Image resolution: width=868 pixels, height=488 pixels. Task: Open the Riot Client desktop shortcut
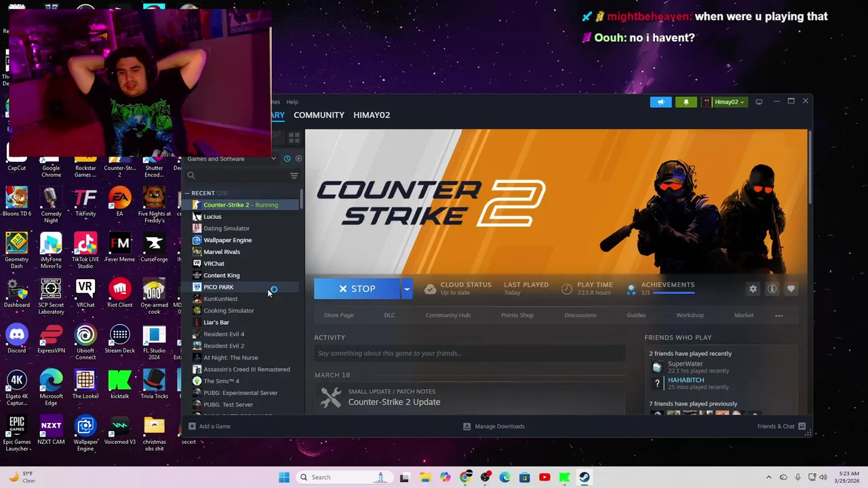coord(119,293)
